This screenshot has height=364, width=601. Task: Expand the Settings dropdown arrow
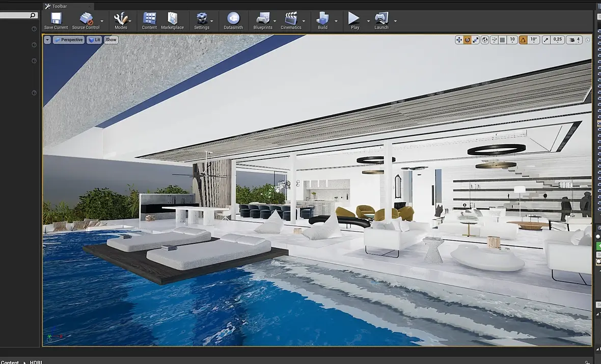(211, 21)
